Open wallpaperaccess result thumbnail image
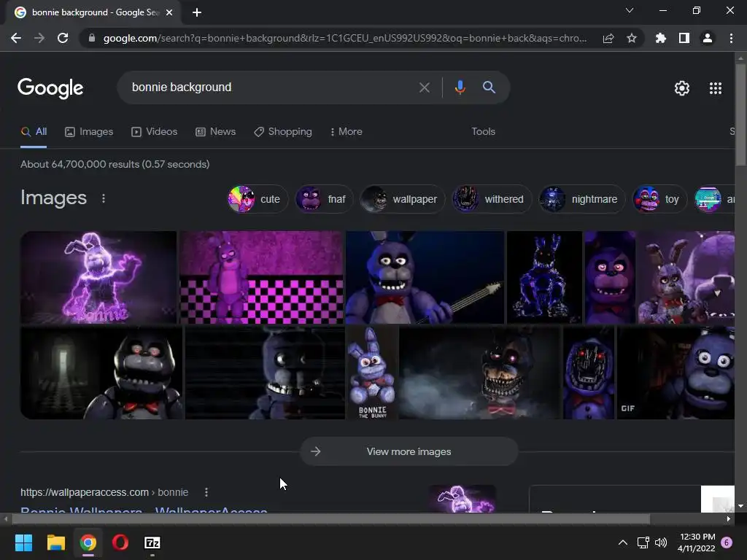This screenshot has width=747, height=560. tap(462, 499)
